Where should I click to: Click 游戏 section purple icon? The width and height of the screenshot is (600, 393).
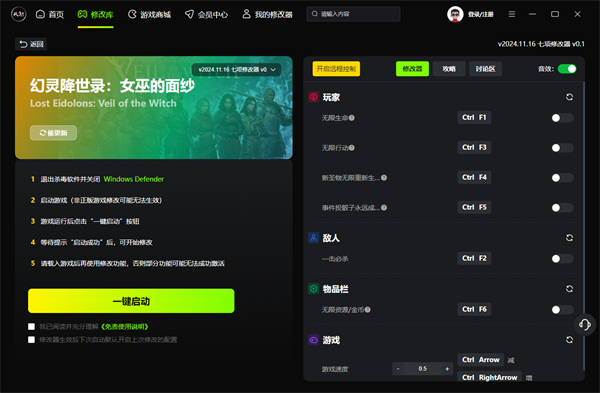point(313,340)
